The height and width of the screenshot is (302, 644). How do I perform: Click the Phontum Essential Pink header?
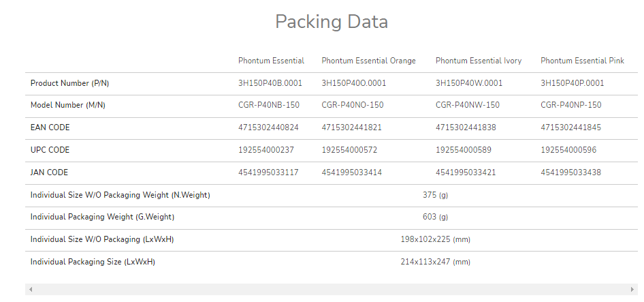(x=582, y=61)
